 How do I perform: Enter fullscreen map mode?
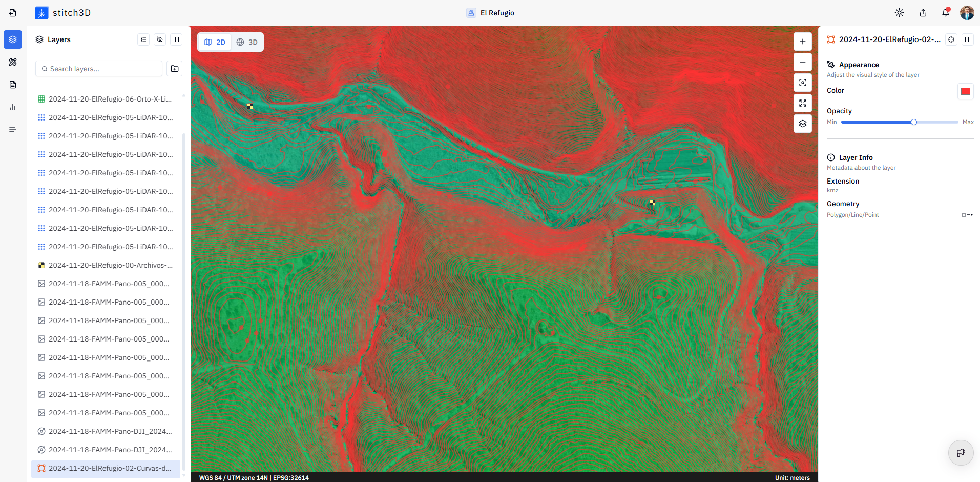click(x=803, y=103)
